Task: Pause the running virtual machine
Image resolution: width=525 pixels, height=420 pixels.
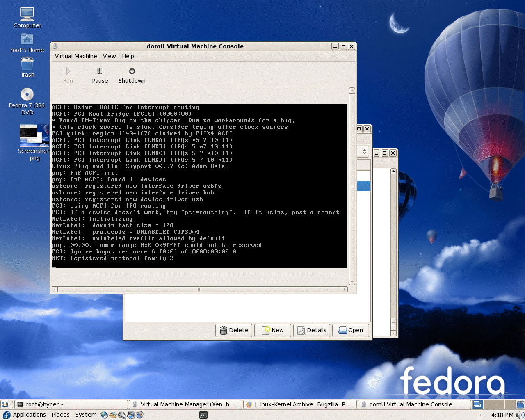Action: (x=100, y=75)
